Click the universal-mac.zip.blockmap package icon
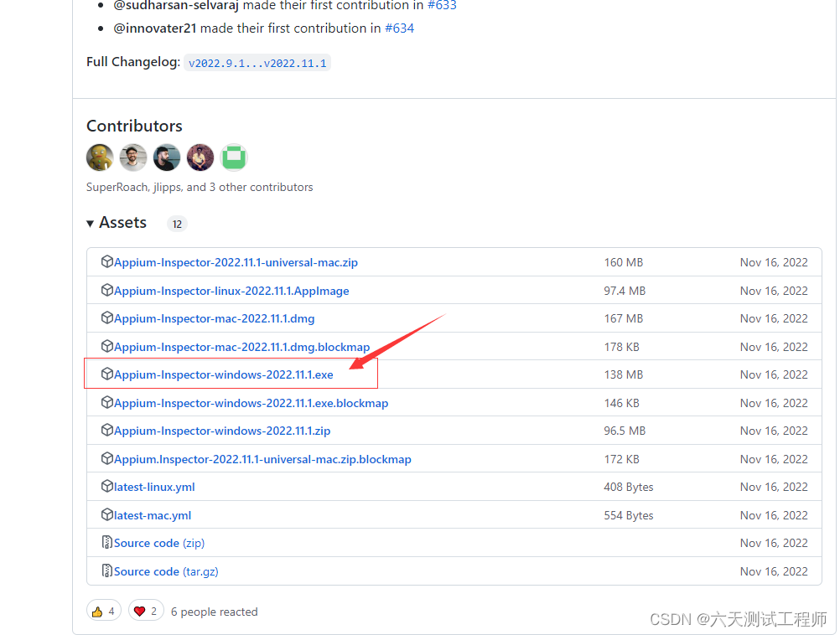Image resolution: width=840 pixels, height=635 pixels. pyautogui.click(x=107, y=459)
